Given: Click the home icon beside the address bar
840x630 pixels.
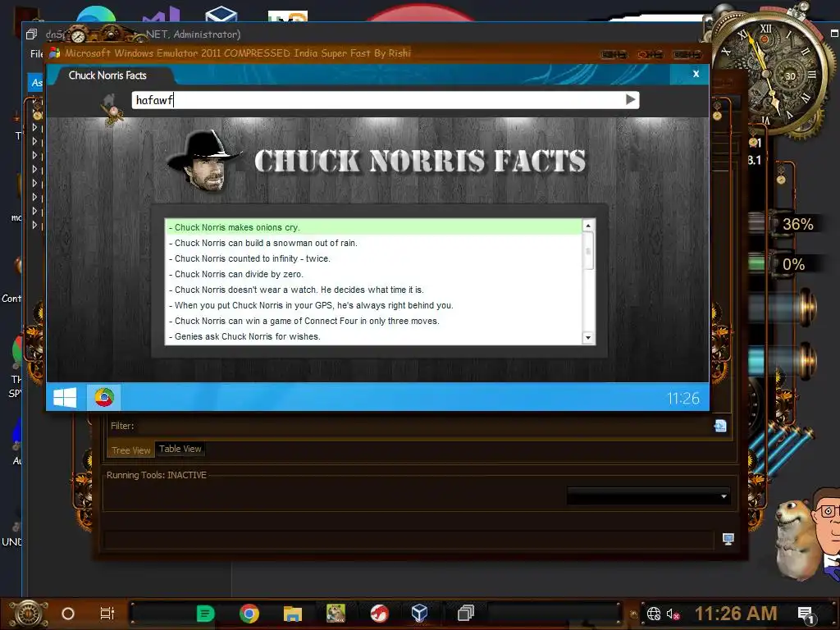Looking at the screenshot, I should tap(109, 99).
